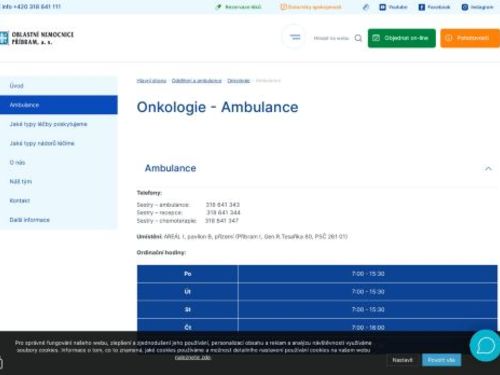Click the link/clip icon left of Youtube
Screen dimensions: 500x375
(x=366, y=7)
